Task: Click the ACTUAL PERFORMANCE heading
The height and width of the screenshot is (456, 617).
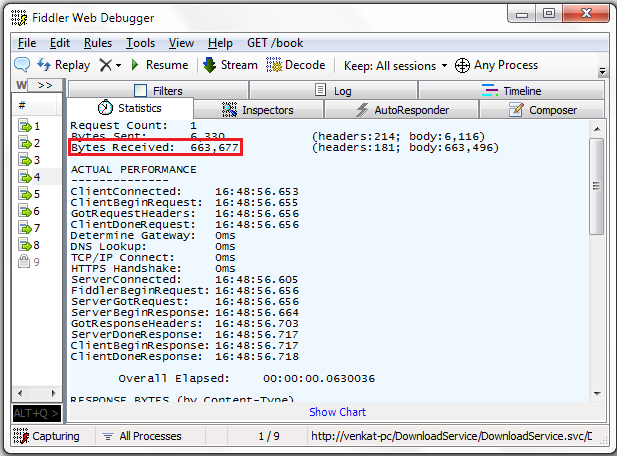Action: click(x=133, y=170)
